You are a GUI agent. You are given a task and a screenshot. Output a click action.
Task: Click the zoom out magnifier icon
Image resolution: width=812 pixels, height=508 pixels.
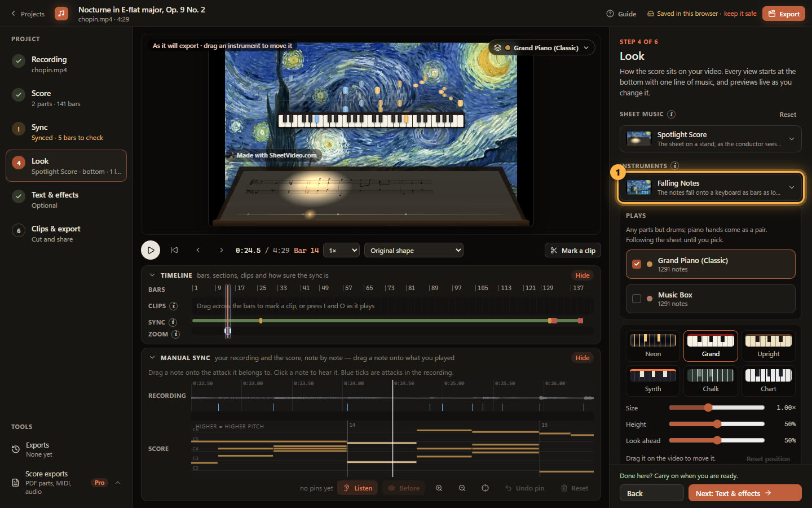(462, 488)
